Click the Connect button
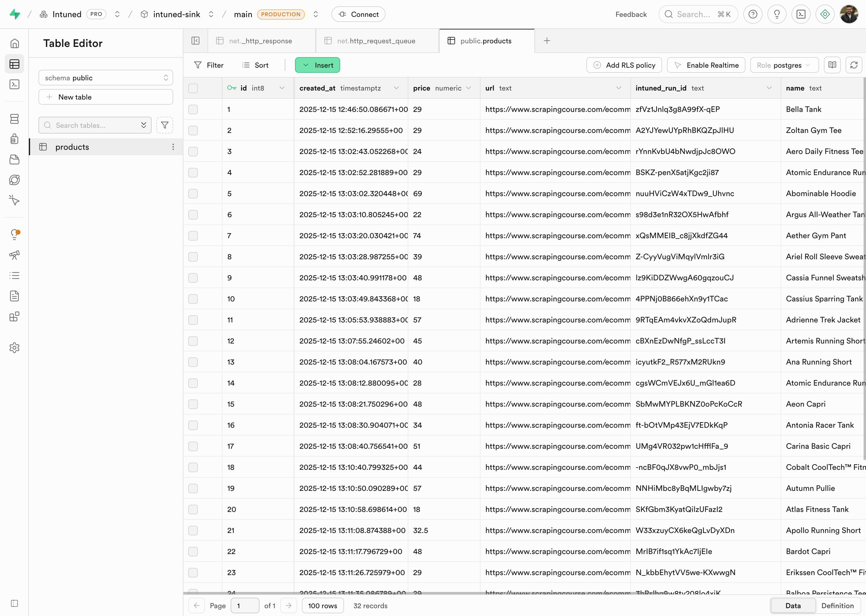Image resolution: width=866 pixels, height=616 pixels. pos(358,14)
